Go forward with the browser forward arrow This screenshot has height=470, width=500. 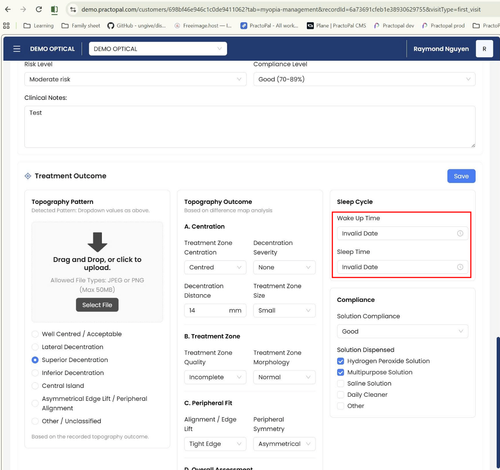(23, 9)
